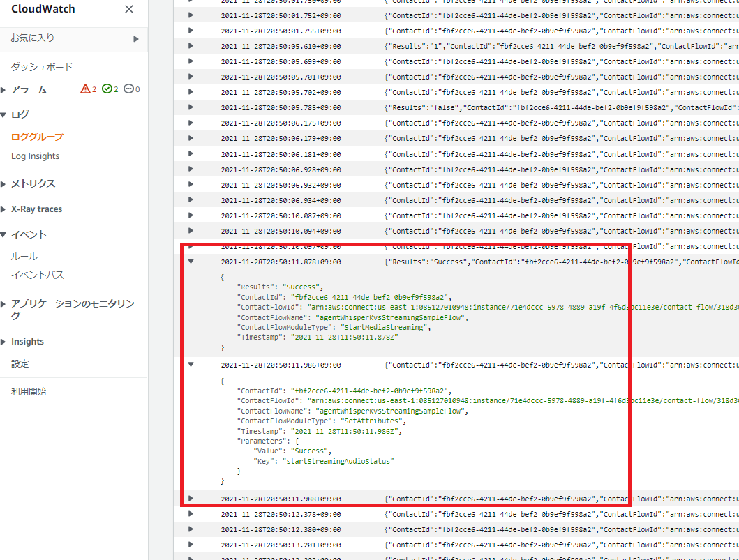Screen dimensions: 739x560
Task: Close the CloudWatch navigation panel
Action: point(128,9)
